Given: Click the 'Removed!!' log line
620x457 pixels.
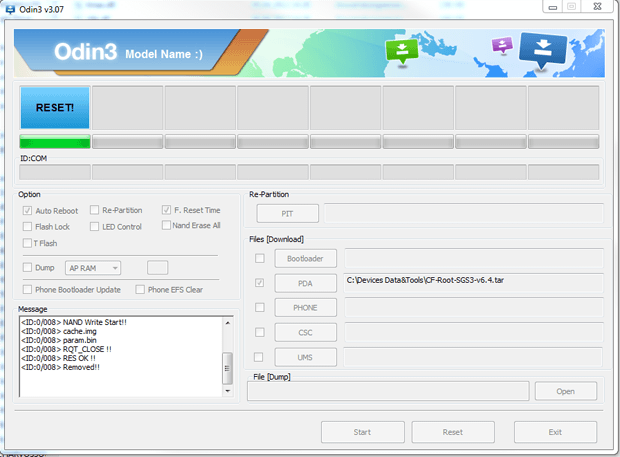Looking at the screenshot, I should pos(60,367).
